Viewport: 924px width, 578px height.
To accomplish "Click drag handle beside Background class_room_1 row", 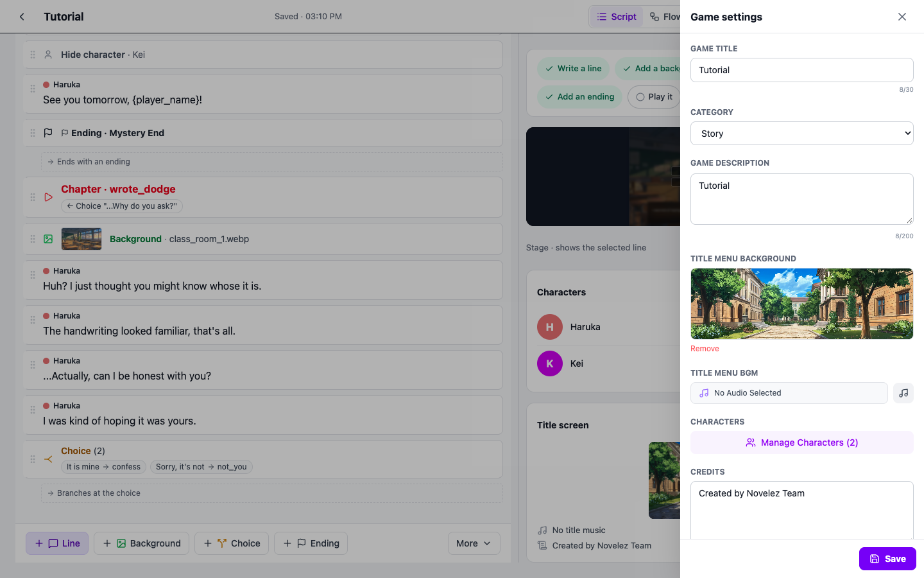I will 33,239.
